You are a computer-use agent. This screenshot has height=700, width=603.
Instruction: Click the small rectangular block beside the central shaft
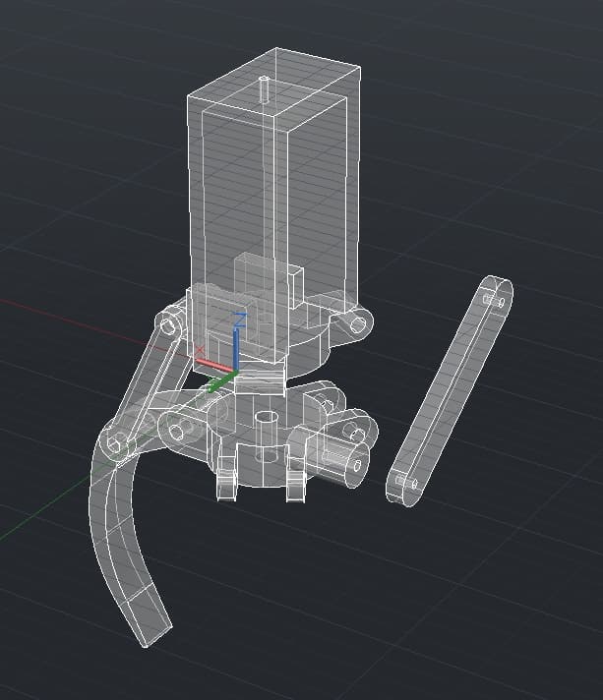point(295,288)
